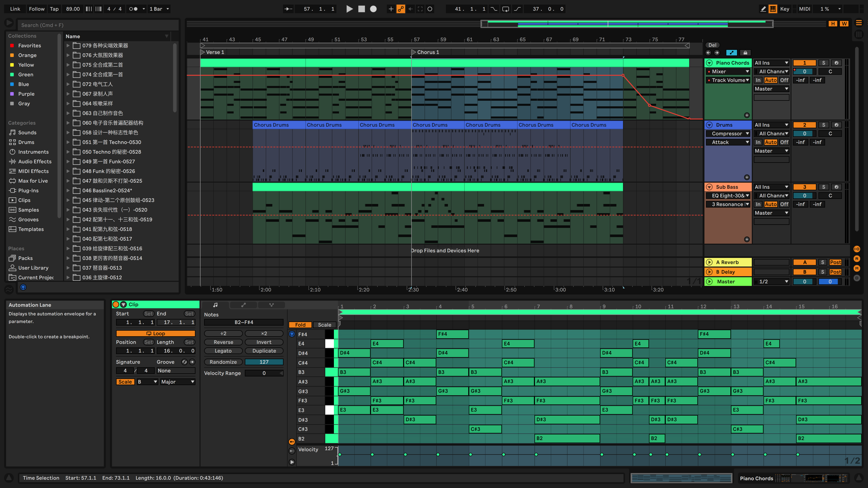Click the Chorus 1 locator marker
Screen dimensions: 868x488
point(413,52)
